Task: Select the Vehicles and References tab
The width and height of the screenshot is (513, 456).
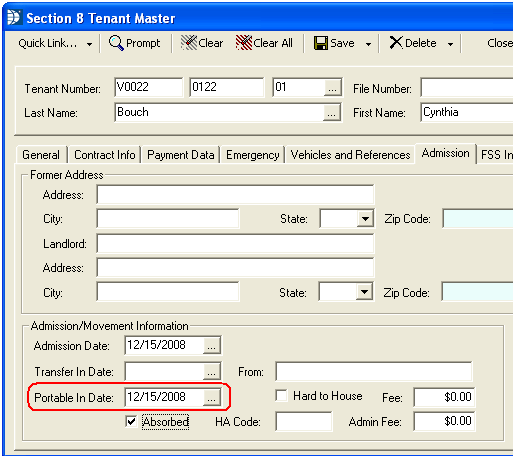Action: [350, 155]
